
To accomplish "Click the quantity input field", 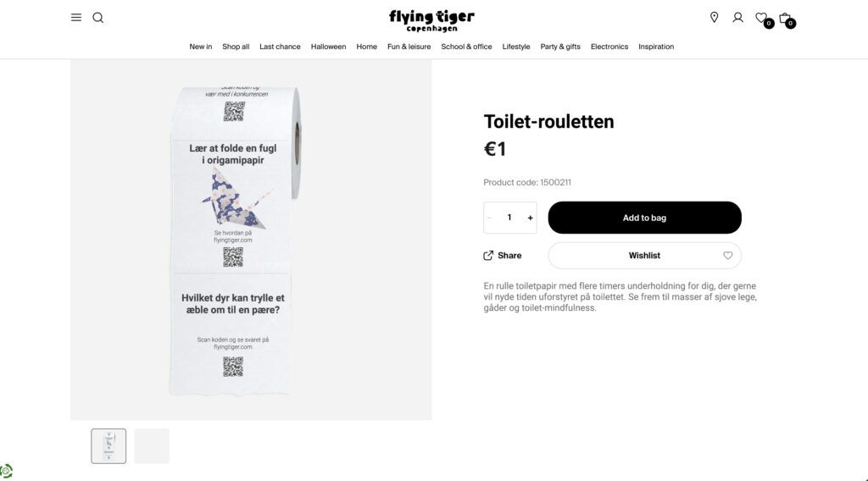I will click(509, 218).
